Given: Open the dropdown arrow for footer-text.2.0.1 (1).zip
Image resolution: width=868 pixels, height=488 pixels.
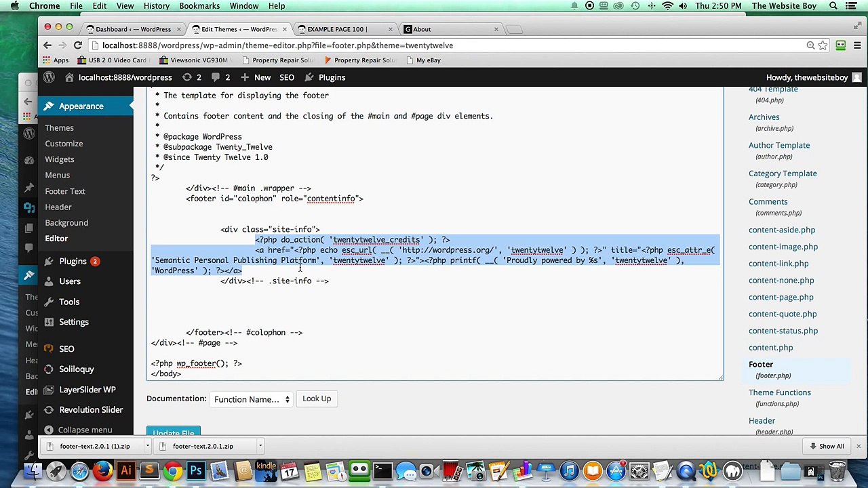Looking at the screenshot, I should tap(146, 446).
